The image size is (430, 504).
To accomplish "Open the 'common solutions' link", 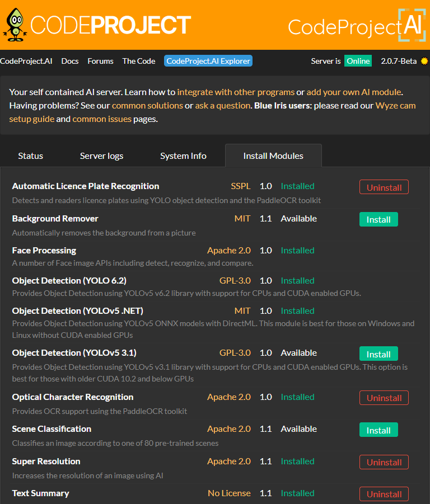I will click(x=147, y=106).
